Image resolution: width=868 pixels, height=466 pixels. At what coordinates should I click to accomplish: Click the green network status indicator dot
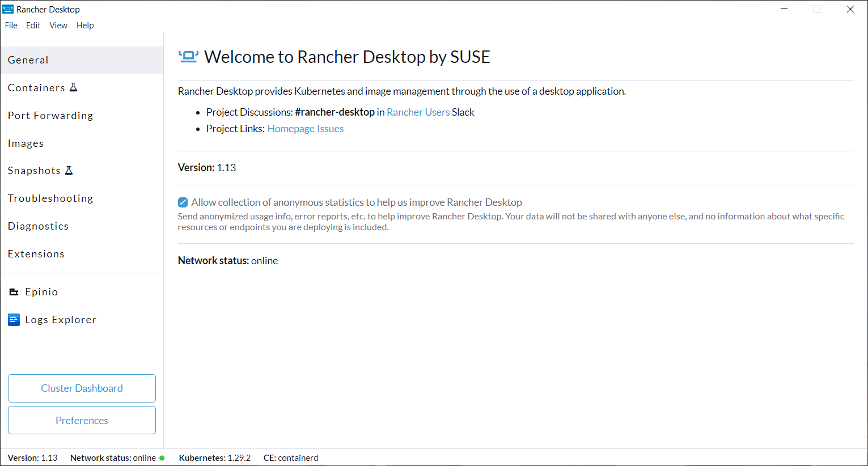162,458
